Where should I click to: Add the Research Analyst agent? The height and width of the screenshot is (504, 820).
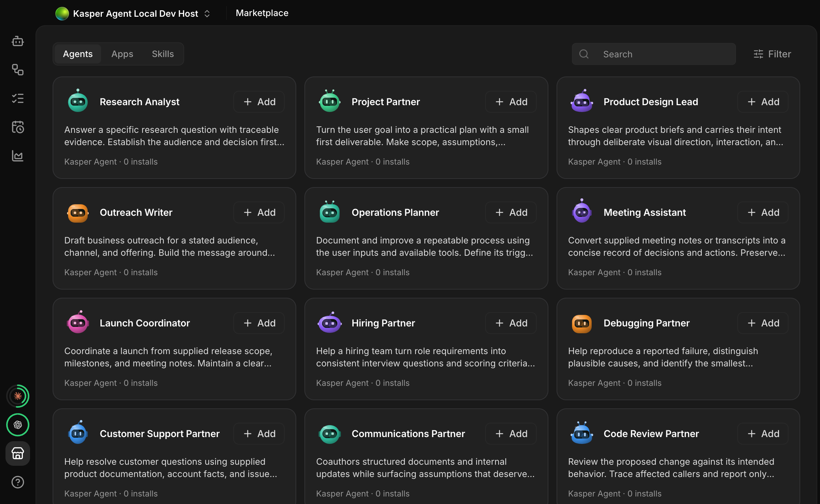click(259, 102)
